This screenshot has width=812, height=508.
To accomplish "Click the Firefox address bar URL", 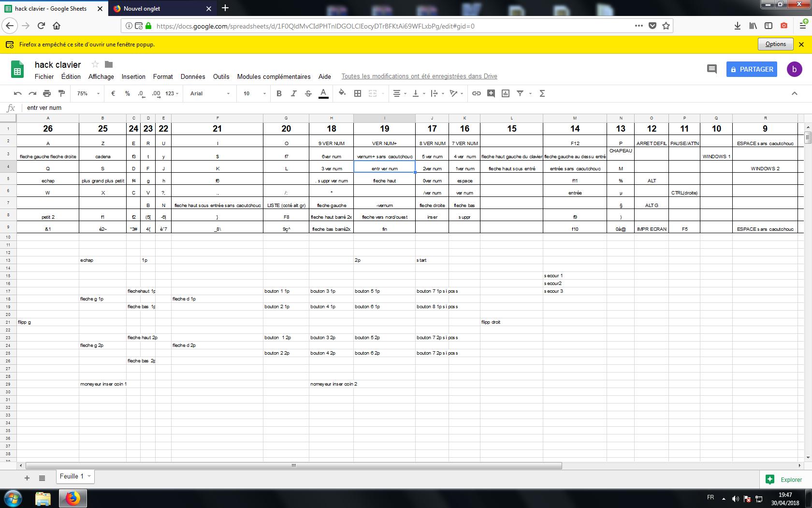I will coord(316,26).
